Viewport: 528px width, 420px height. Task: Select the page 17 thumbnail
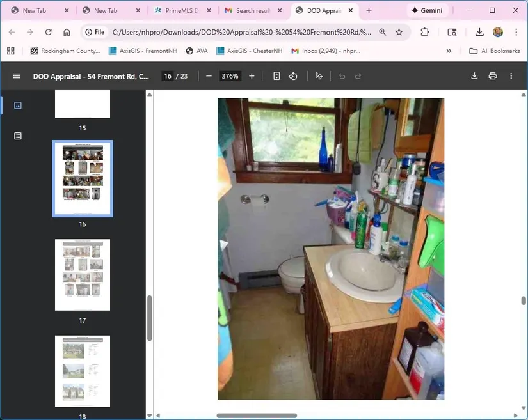83,275
